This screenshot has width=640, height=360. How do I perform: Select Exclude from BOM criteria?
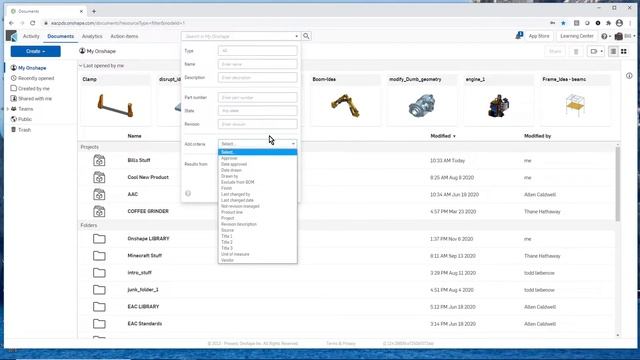258,182
